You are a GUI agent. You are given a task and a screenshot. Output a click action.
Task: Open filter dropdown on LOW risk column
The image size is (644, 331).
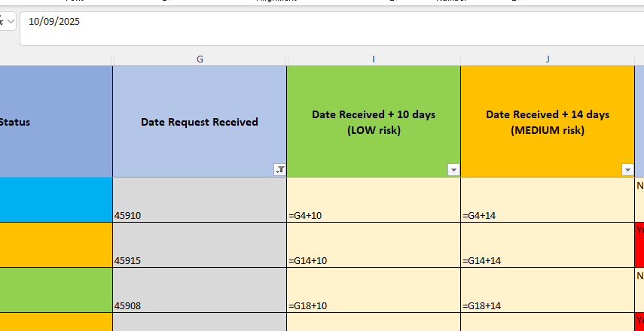[x=454, y=170]
